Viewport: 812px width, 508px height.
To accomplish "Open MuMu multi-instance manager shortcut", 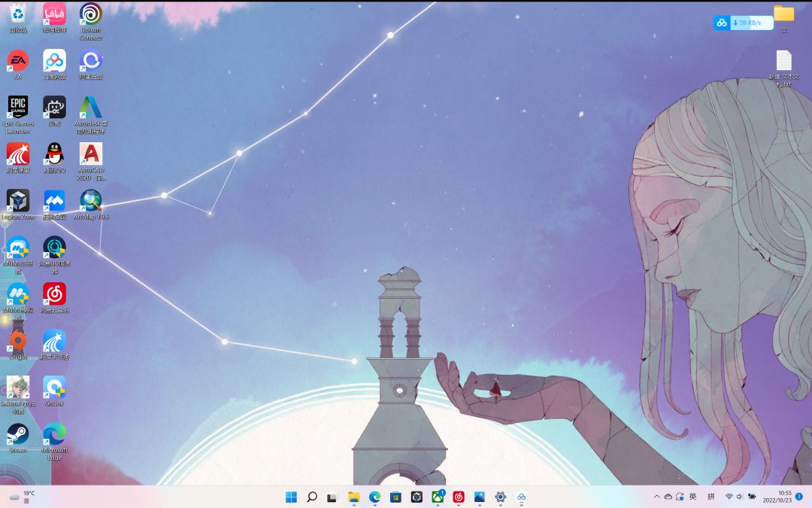I will point(18,255).
